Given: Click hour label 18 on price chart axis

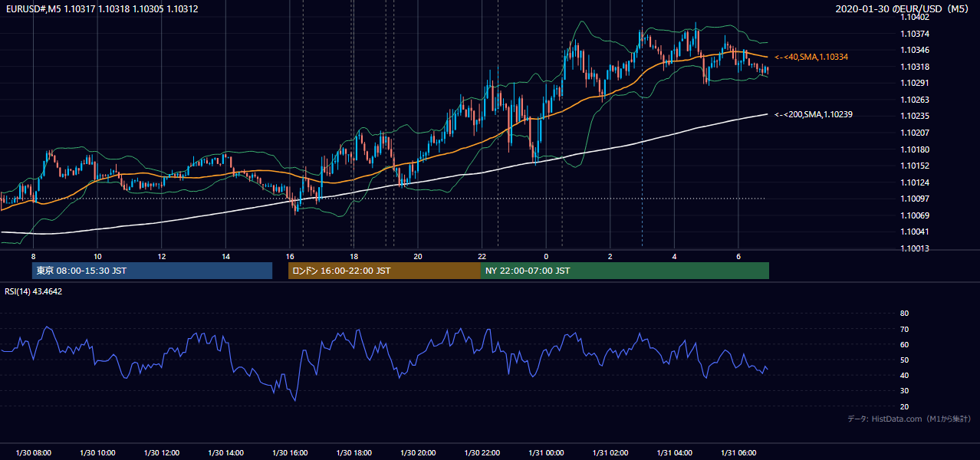Looking at the screenshot, I should click(x=354, y=256).
